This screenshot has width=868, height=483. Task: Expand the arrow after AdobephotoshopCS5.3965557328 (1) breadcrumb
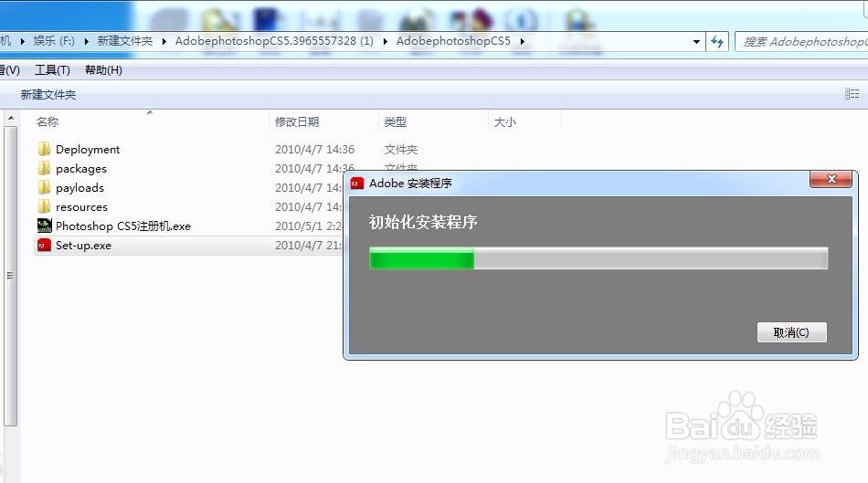click(385, 41)
